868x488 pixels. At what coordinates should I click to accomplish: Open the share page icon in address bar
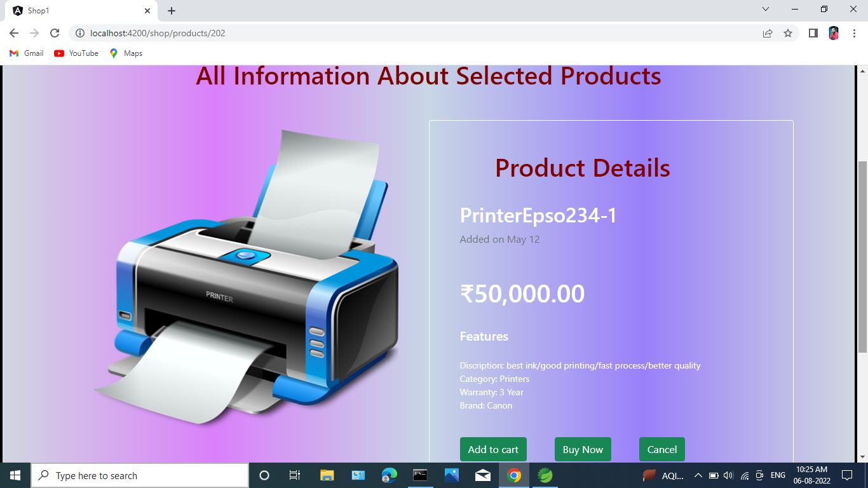(768, 33)
